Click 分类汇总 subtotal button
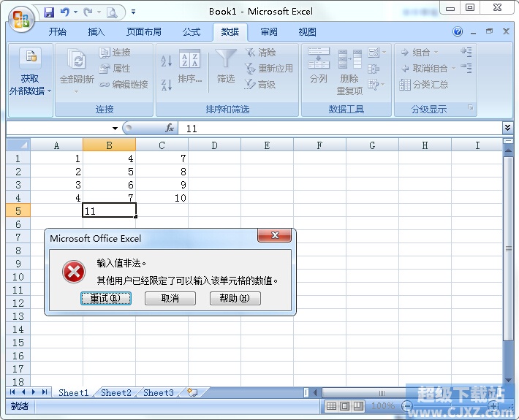Screen dimensions: 519x420 pos(424,85)
